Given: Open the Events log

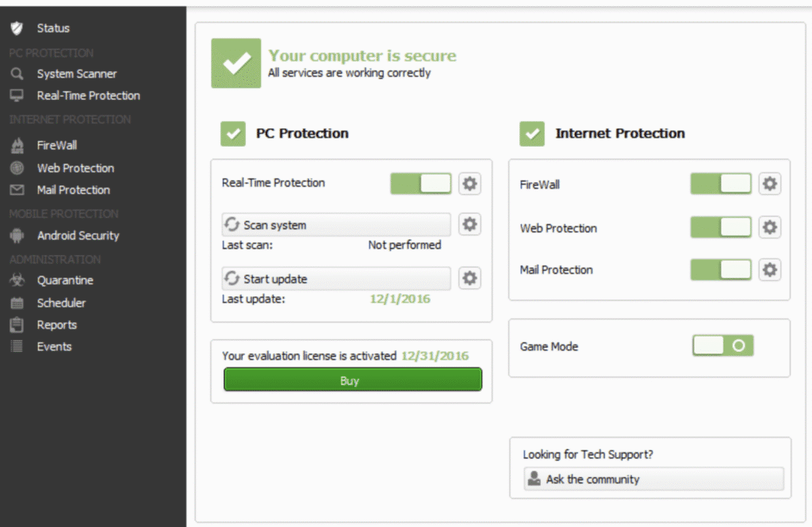Looking at the screenshot, I should [x=54, y=346].
